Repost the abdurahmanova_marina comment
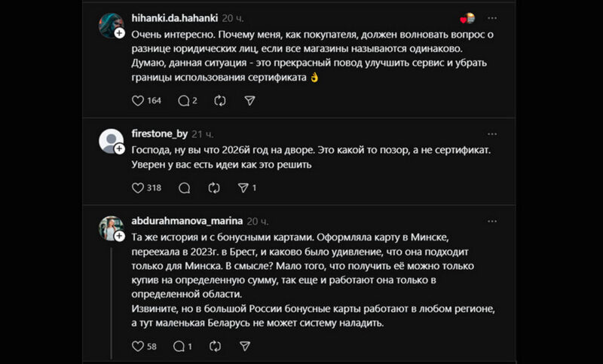Image resolution: width=603 pixels, height=364 pixels. (214, 347)
